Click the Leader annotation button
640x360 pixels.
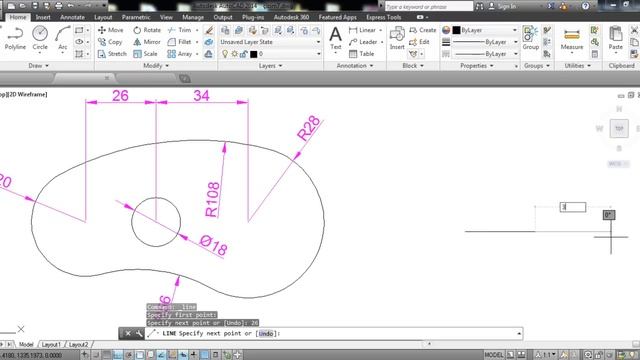[363, 42]
